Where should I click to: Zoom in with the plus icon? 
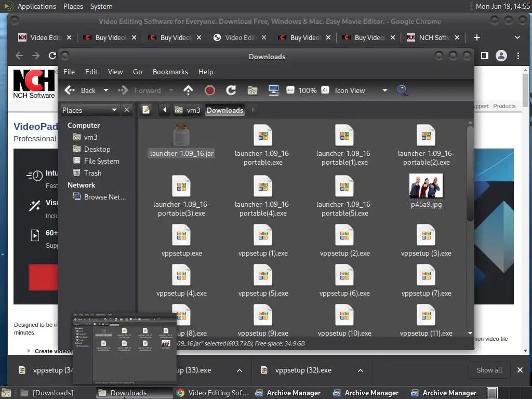point(325,90)
